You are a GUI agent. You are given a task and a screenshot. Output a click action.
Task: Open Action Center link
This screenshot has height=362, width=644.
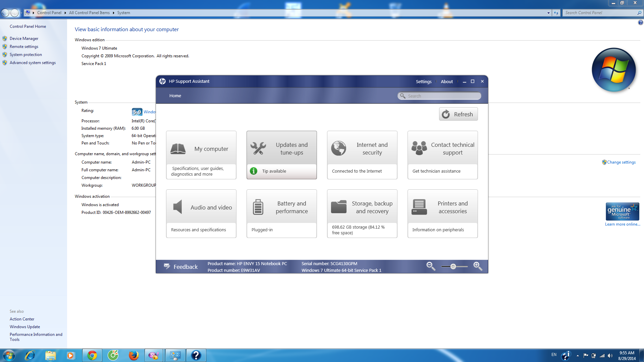[22, 319]
